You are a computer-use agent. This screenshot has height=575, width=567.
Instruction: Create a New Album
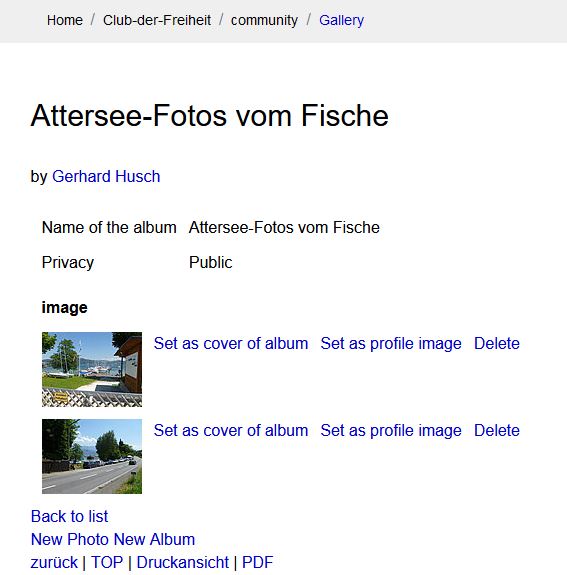point(154,539)
